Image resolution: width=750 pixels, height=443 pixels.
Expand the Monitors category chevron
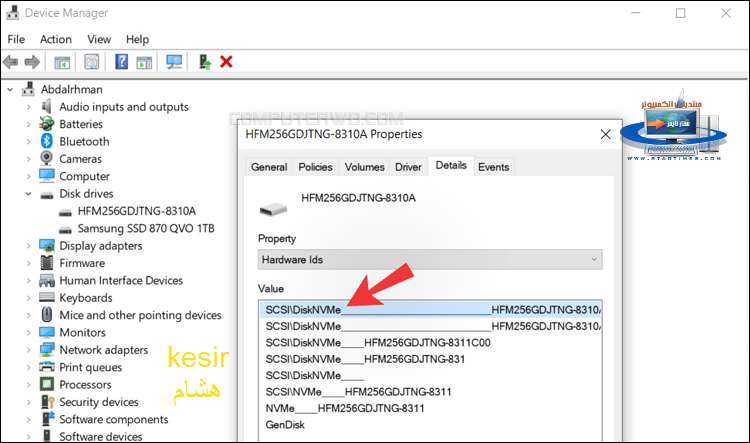(28, 332)
